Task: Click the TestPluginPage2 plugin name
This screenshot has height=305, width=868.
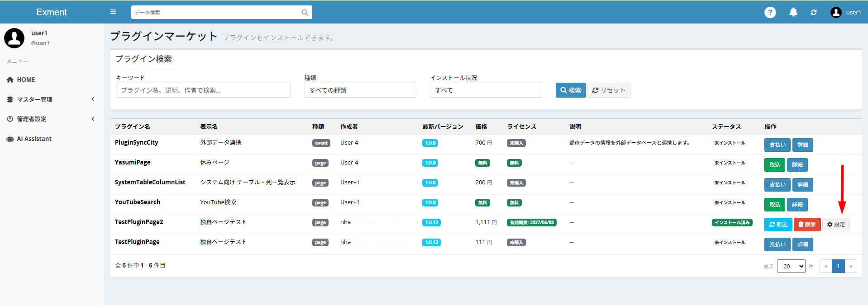Action: tap(139, 222)
